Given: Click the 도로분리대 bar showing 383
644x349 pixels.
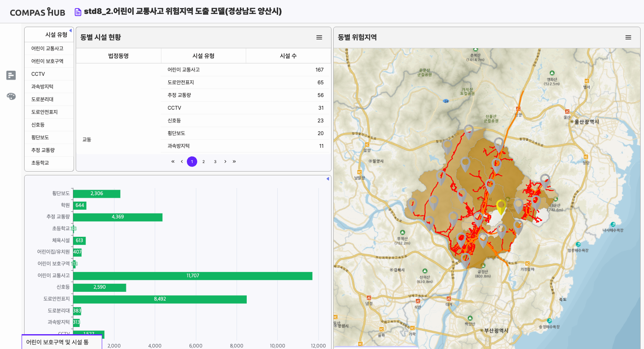Looking at the screenshot, I should point(77,311).
